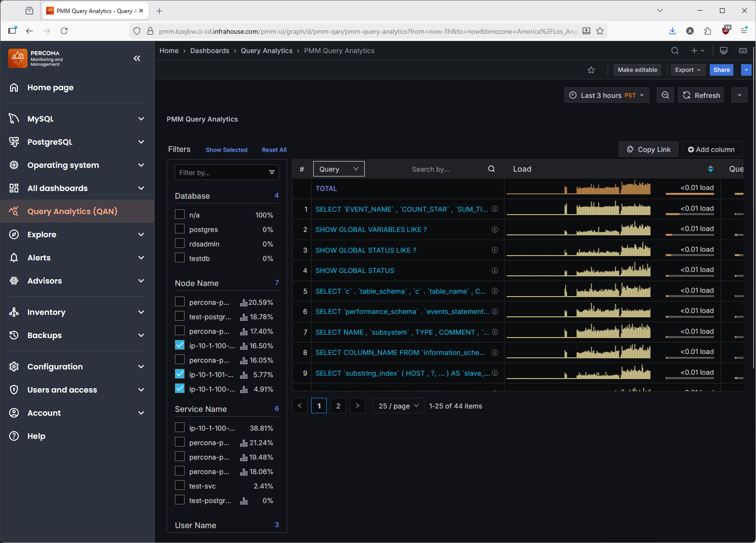Star this dashboard as favorite

pyautogui.click(x=591, y=70)
